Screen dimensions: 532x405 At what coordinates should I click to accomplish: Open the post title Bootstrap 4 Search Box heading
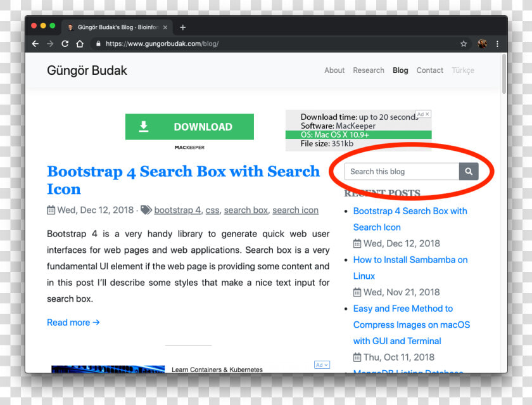(183, 180)
